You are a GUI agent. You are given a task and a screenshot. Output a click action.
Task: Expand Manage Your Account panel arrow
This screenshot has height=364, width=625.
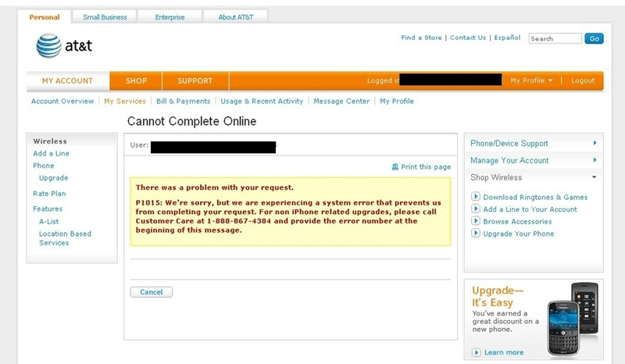pos(595,160)
